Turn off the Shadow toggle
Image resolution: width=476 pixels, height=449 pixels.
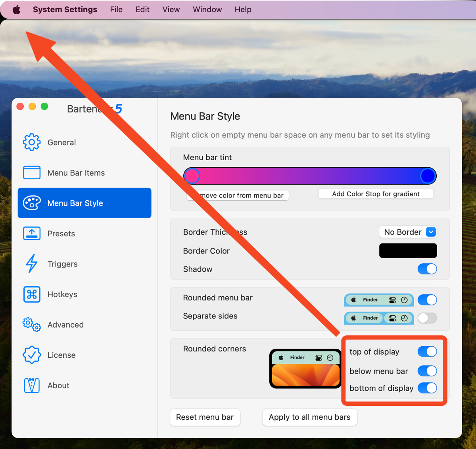click(x=427, y=269)
